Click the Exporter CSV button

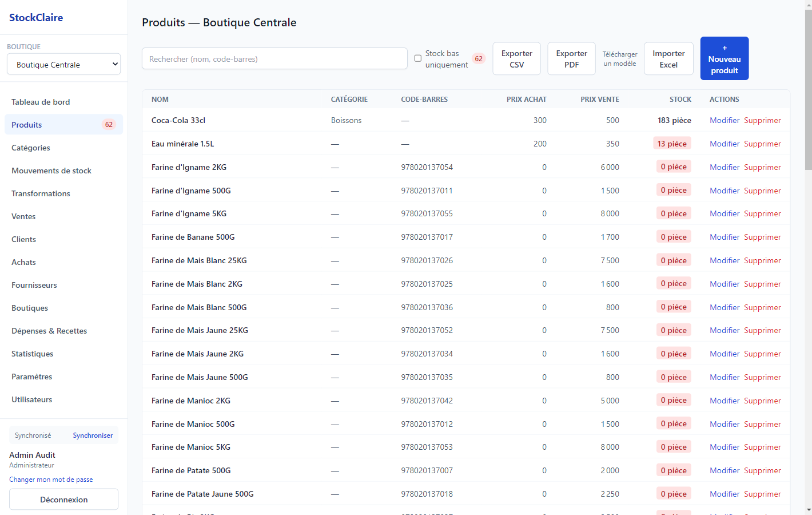click(x=517, y=58)
